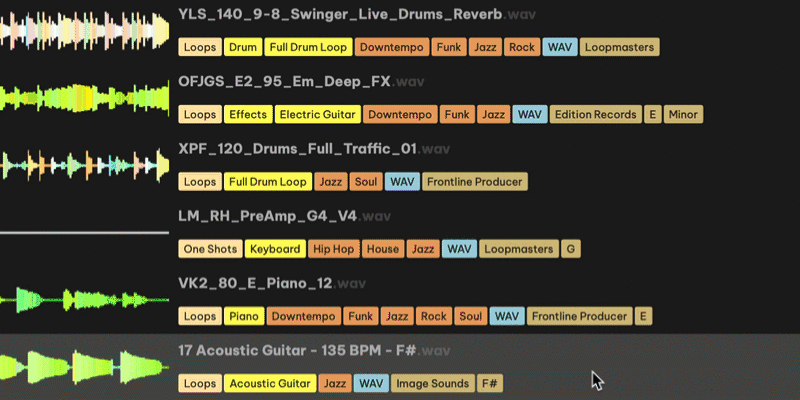This screenshot has width=800, height=400.
Task: Click WAV tag on XPF_120 Drums row
Action: [403, 182]
